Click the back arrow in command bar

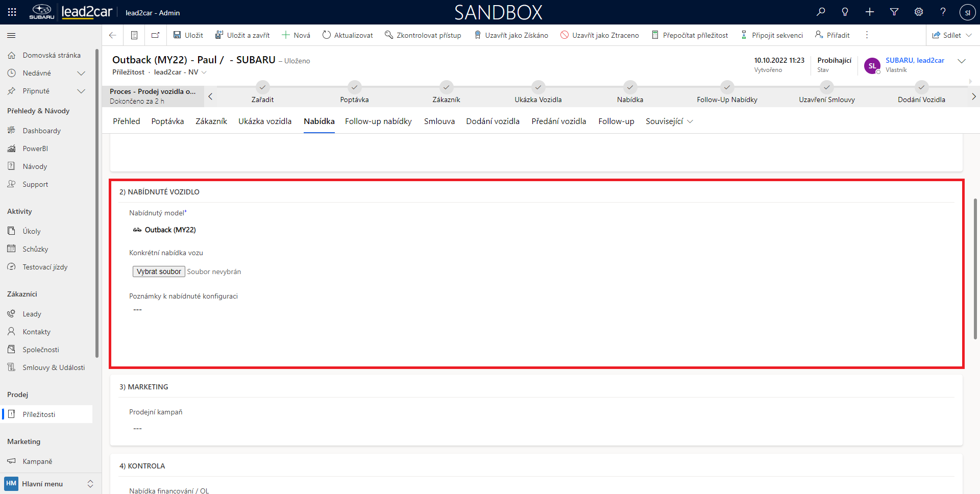click(113, 35)
